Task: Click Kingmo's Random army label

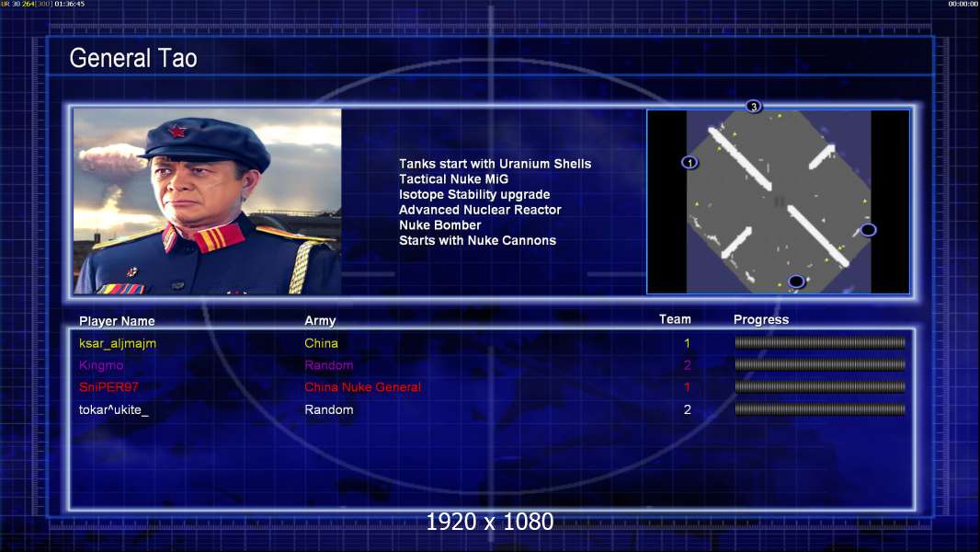Action: (x=329, y=365)
